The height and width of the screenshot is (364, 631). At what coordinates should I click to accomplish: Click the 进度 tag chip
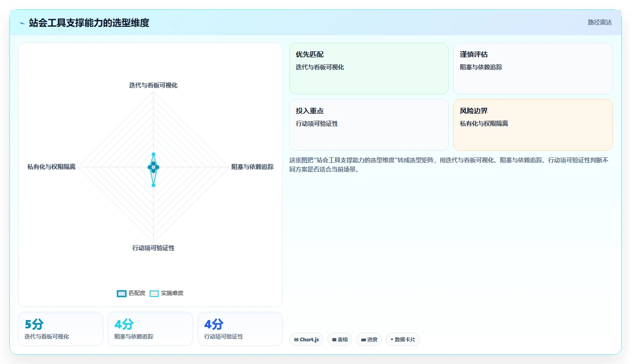[369, 339]
